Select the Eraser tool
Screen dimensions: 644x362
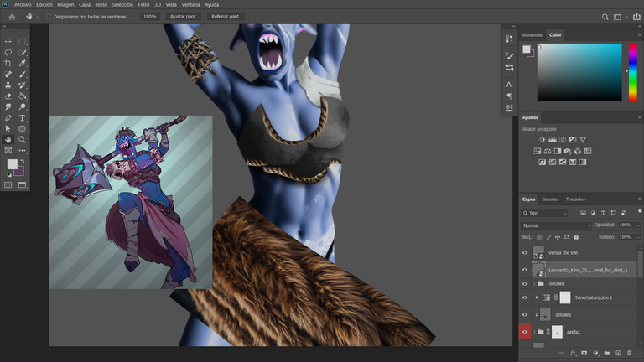click(x=8, y=96)
